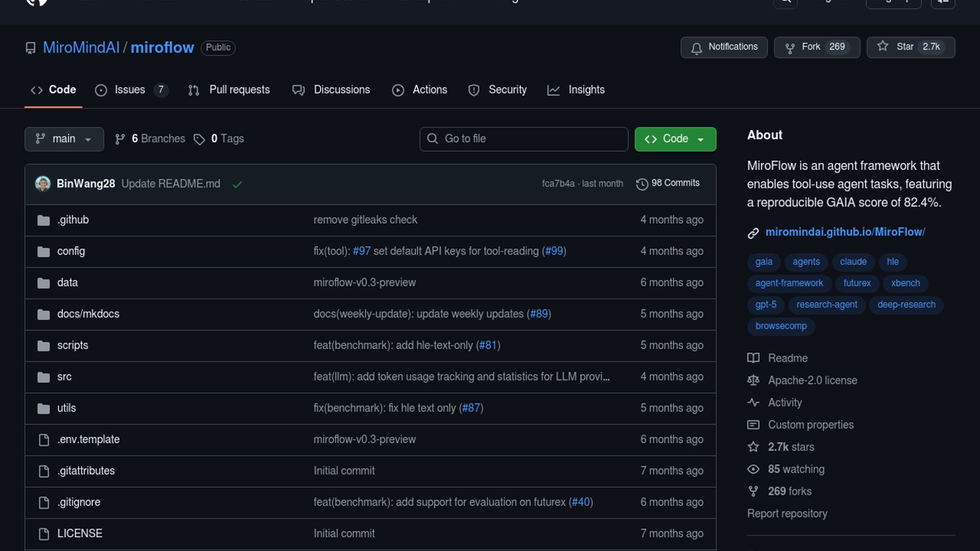
Task: Click the Fork icon button
Action: pyautogui.click(x=790, y=47)
